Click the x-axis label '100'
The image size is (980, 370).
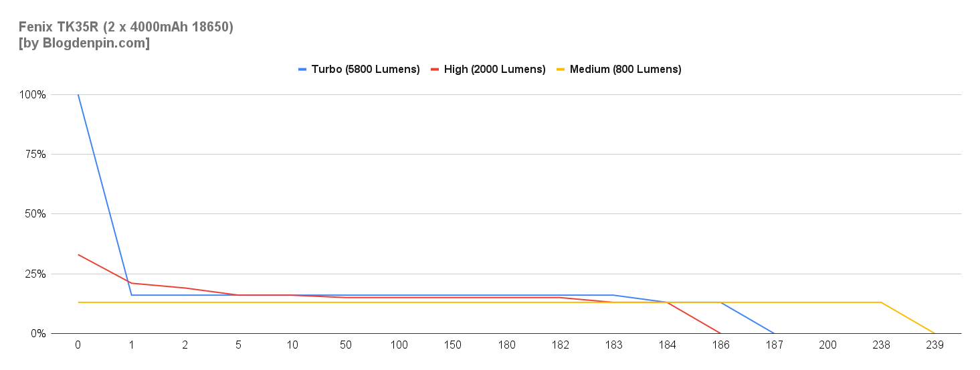point(399,345)
